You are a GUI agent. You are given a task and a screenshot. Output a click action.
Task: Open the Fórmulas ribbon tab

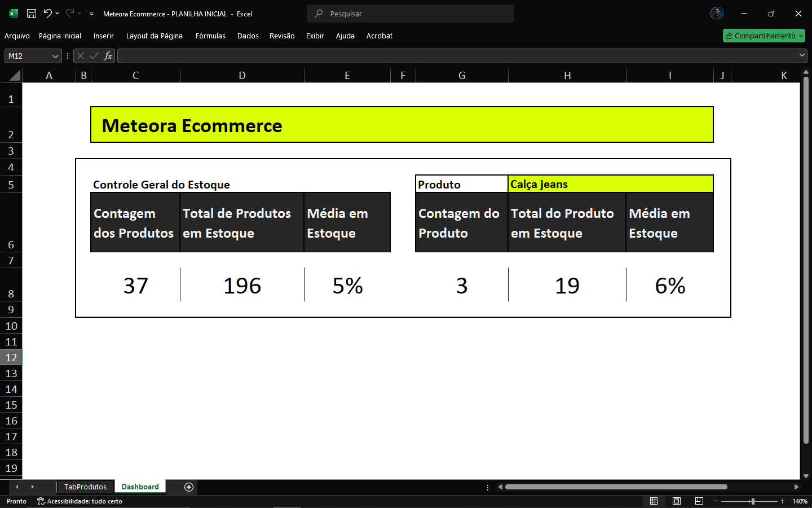[x=210, y=36]
